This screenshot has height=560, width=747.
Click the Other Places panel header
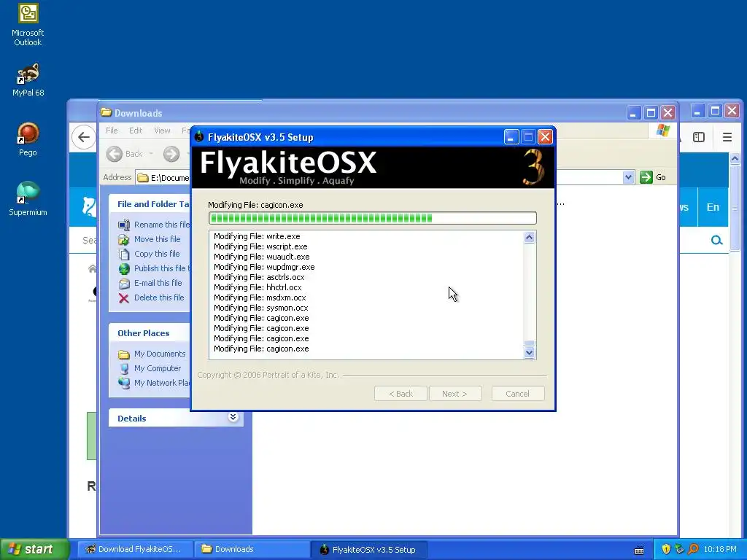pos(150,333)
